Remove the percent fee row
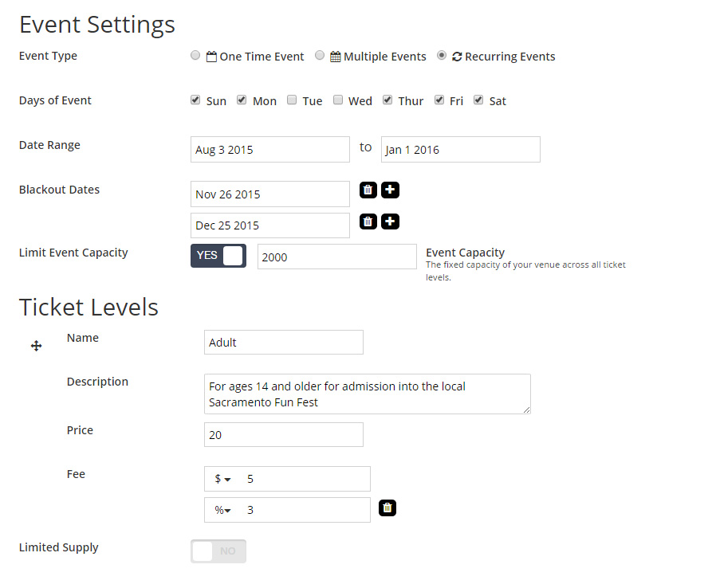Screen dimensions: 712x588 (x=387, y=508)
